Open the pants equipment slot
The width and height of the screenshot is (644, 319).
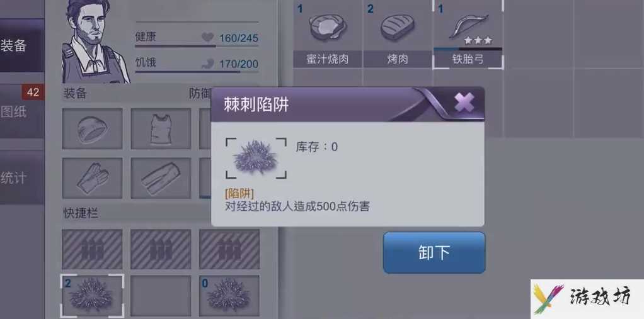point(161,178)
